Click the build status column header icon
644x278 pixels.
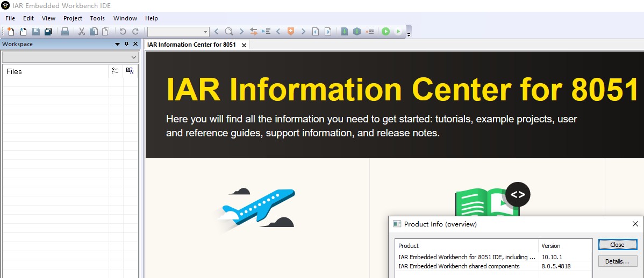pyautogui.click(x=115, y=71)
